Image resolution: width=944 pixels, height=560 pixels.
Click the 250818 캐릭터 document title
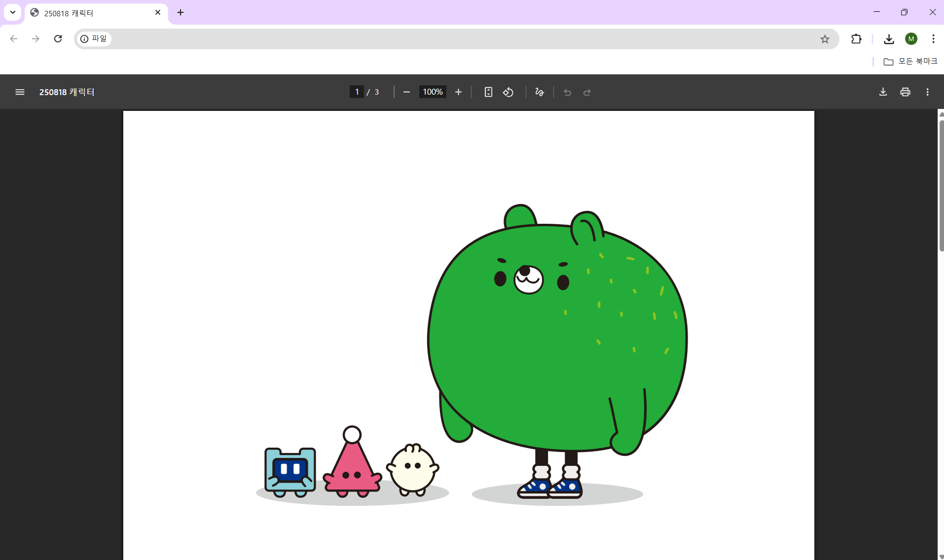[67, 92]
